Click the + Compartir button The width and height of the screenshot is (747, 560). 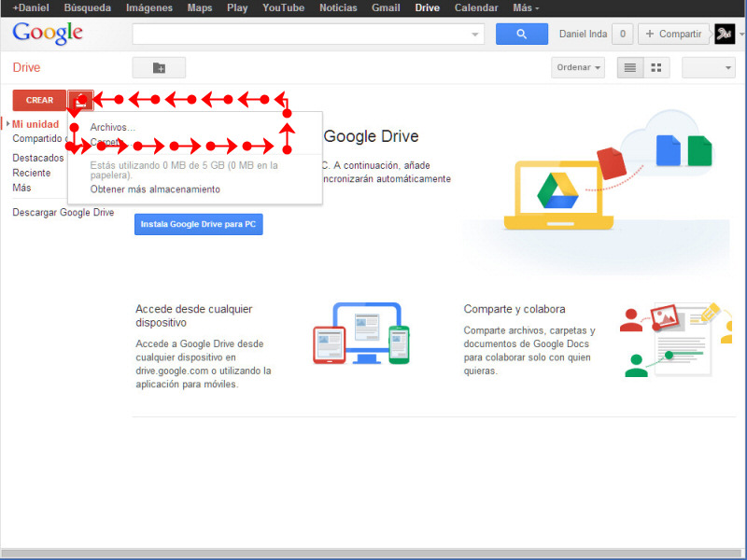click(x=673, y=34)
